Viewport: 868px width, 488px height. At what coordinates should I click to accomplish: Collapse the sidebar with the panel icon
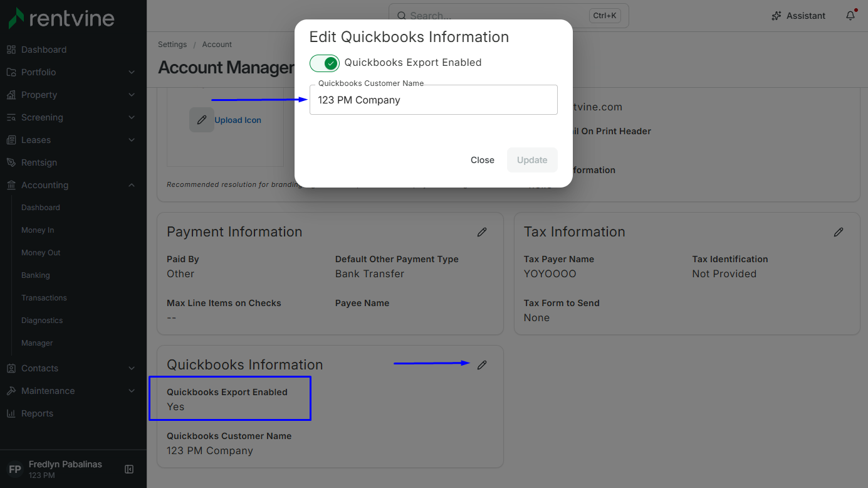point(129,469)
